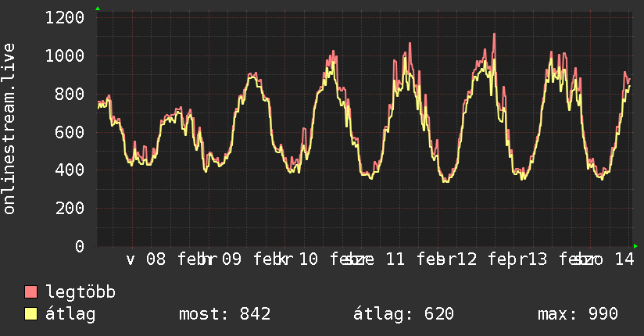Click the 800 y-axis label
The height and width of the screenshot is (336, 644).
pos(70,94)
